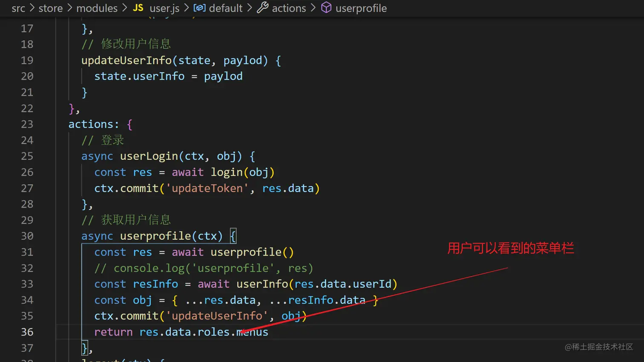Screen dimensions: 644x362
Task: Click line number 33 in the gutter
Action: pyautogui.click(x=27, y=284)
